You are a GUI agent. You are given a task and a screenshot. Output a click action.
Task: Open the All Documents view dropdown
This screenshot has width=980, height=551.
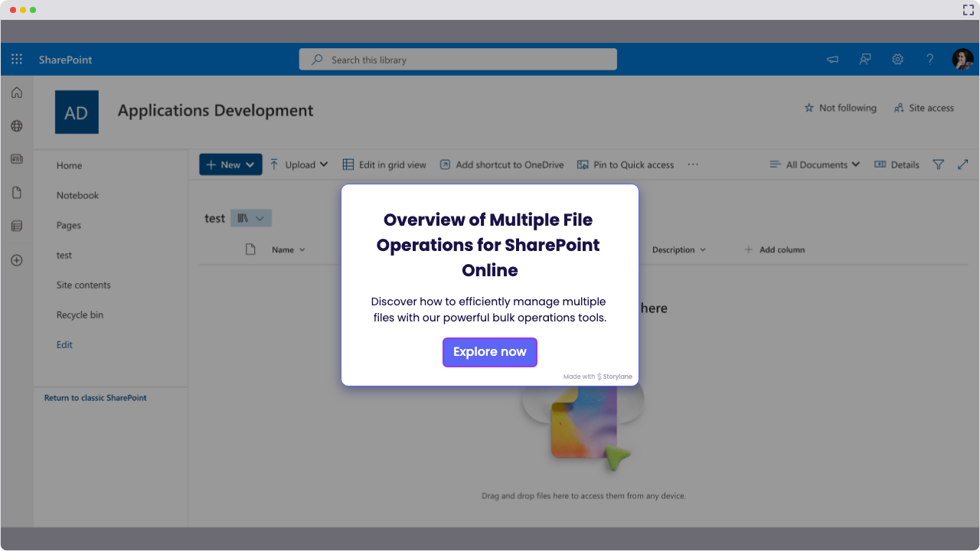click(815, 165)
